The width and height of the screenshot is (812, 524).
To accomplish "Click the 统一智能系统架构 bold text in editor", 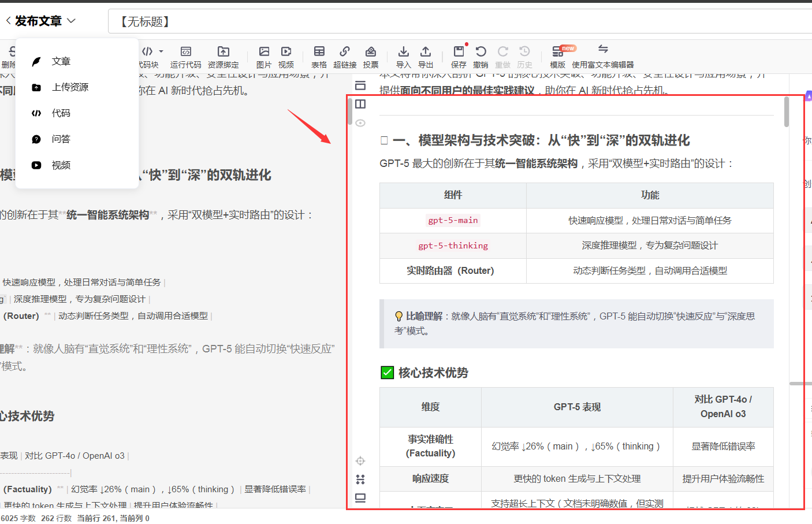I will coord(108,215).
